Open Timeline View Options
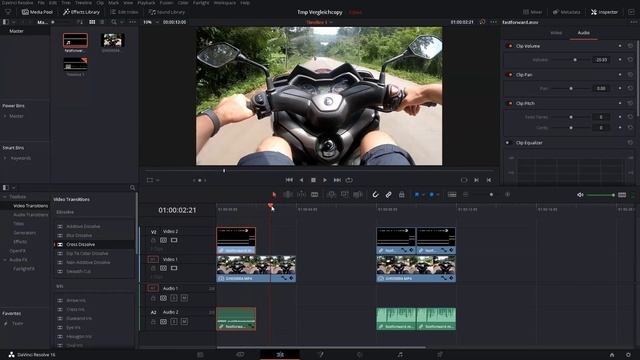The width and height of the screenshot is (640, 360). [x=452, y=195]
